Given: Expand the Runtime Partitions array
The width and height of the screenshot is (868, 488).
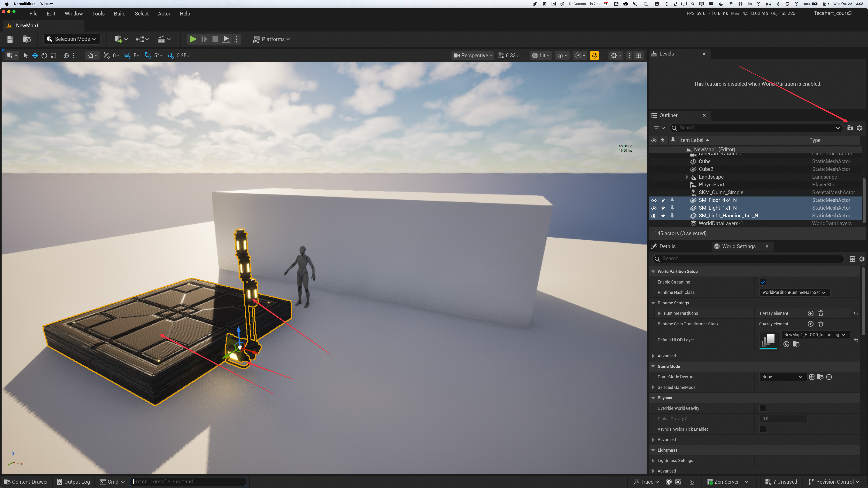Looking at the screenshot, I should click(659, 314).
